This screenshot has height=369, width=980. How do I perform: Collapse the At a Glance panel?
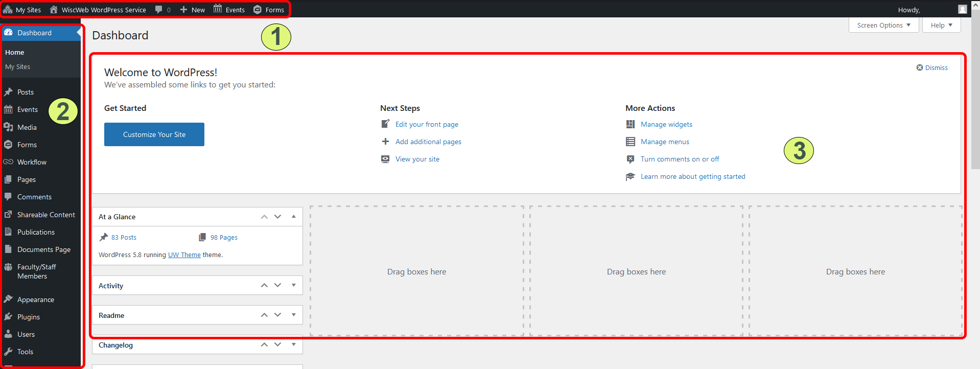tap(294, 217)
